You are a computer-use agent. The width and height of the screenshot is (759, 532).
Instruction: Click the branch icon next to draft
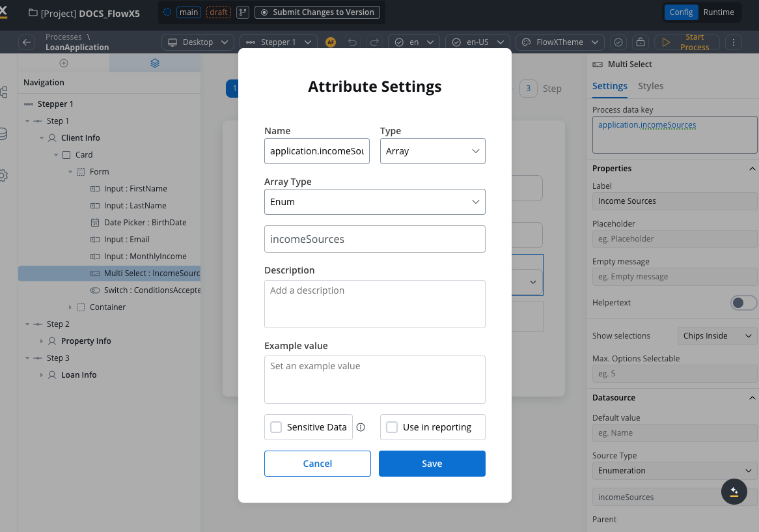243,12
